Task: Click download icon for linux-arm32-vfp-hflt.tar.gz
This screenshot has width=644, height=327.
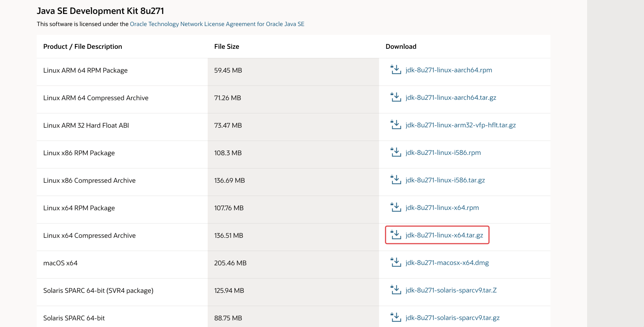Action: [x=396, y=125]
